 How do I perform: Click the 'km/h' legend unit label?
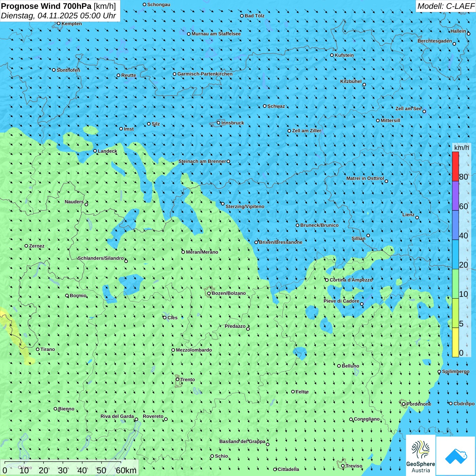pyautogui.click(x=461, y=148)
